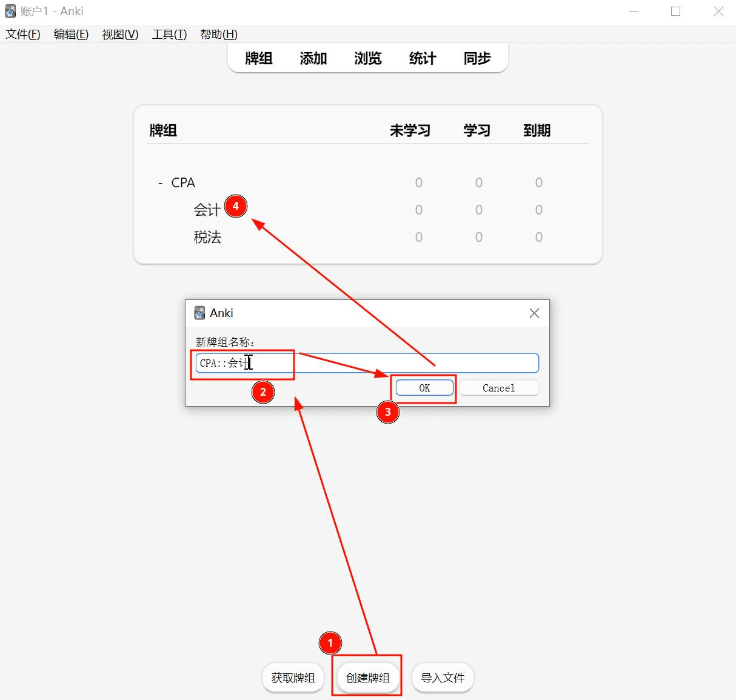
Task: Open the 税法 sub-deck
Action: coord(207,238)
